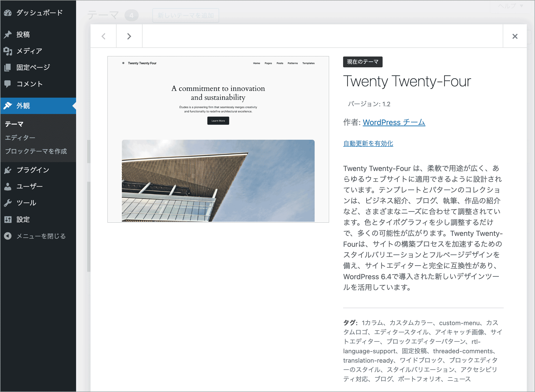Open ブロックテーマを作成 submenu item
This screenshot has width=535, height=392.
point(36,151)
